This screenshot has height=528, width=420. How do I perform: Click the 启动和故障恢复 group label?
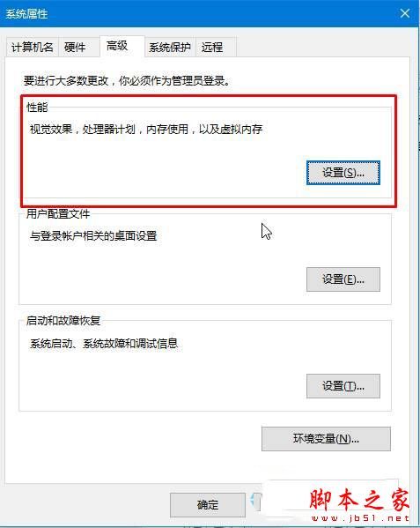[63, 320]
